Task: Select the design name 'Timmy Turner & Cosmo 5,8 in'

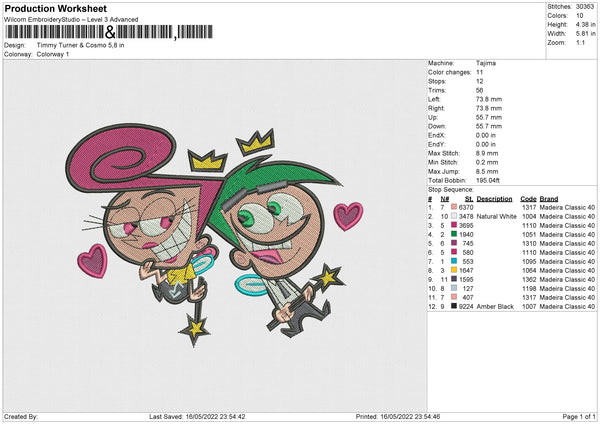Action: [x=80, y=45]
